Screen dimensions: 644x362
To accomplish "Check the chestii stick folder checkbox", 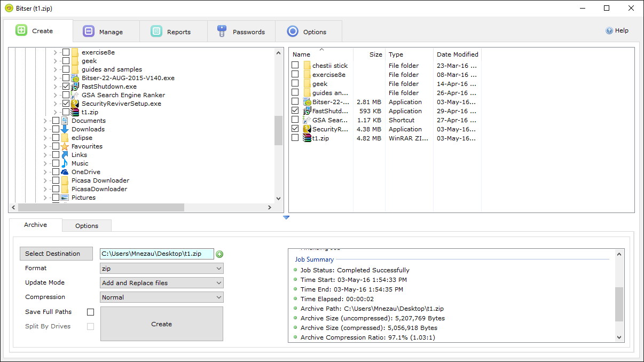I will pos(295,65).
